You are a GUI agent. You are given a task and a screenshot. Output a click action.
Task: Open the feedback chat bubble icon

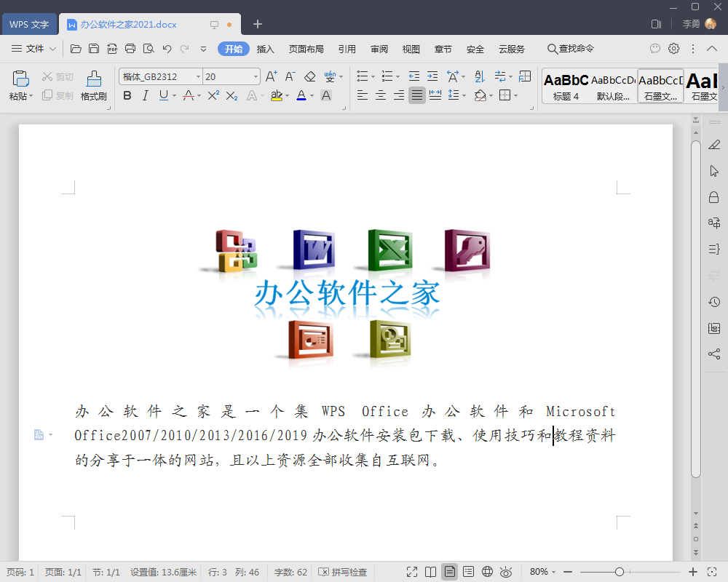click(655, 48)
